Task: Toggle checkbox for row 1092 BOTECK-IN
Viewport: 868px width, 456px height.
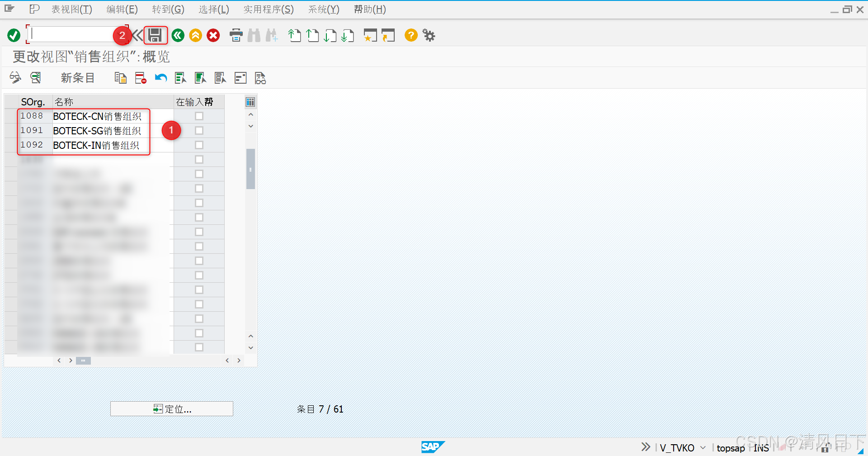Action: (x=199, y=145)
